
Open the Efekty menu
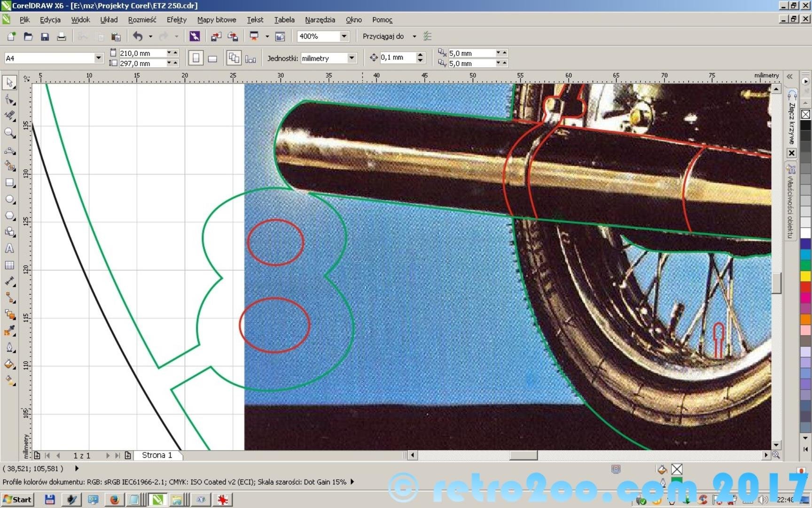(x=176, y=20)
